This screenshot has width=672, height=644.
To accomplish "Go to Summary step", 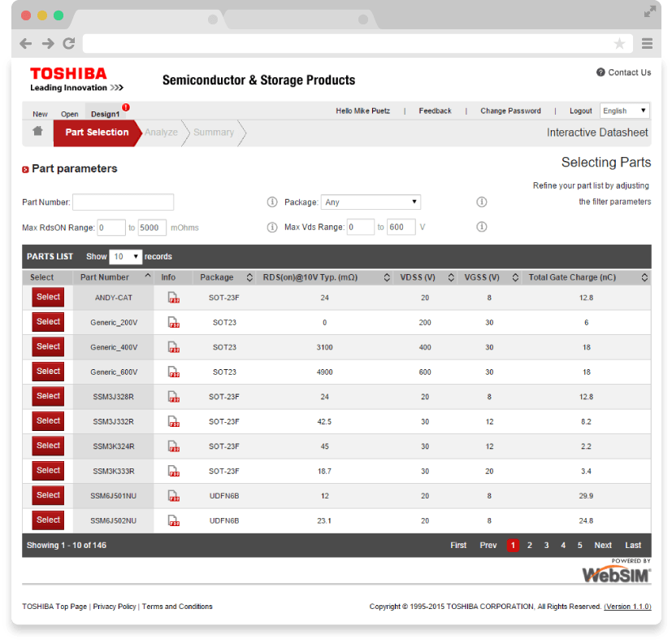I will tap(214, 133).
